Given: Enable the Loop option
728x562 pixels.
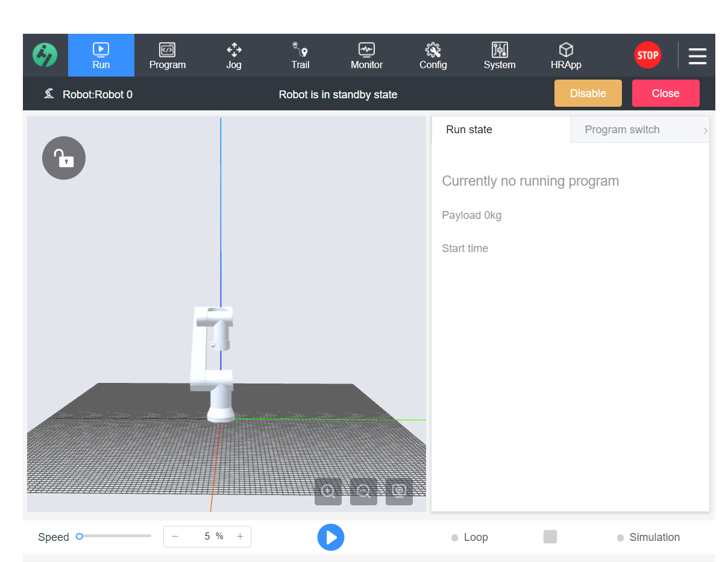Looking at the screenshot, I should coord(455,538).
